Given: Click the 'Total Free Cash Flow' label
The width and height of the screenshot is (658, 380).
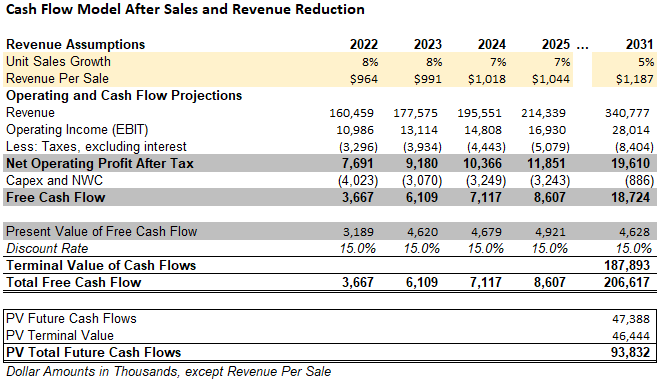Looking at the screenshot, I should (74, 282).
